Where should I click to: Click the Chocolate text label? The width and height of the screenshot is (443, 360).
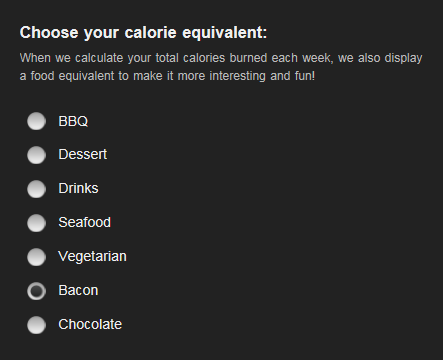tap(90, 324)
